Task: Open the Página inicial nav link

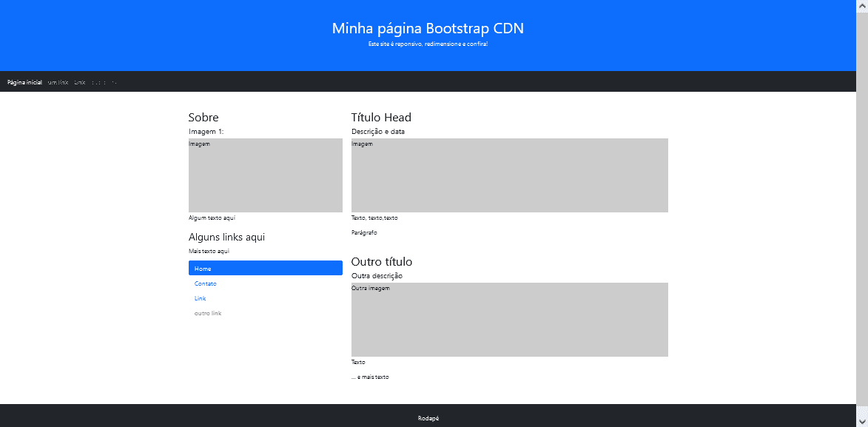Action: click(25, 83)
